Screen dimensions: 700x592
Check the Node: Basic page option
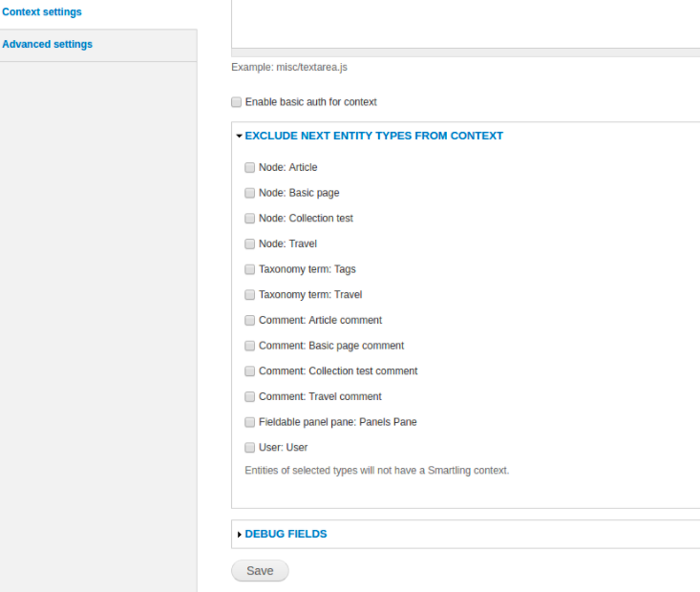click(249, 193)
